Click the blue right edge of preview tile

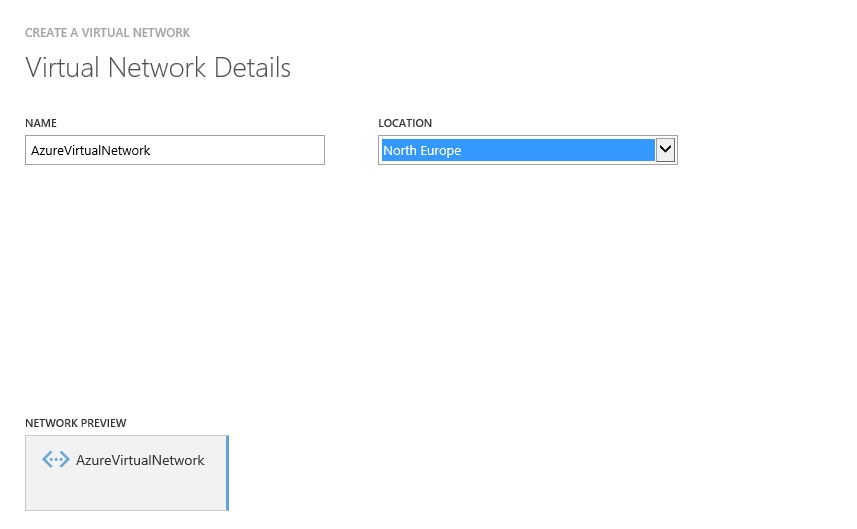(x=227, y=473)
